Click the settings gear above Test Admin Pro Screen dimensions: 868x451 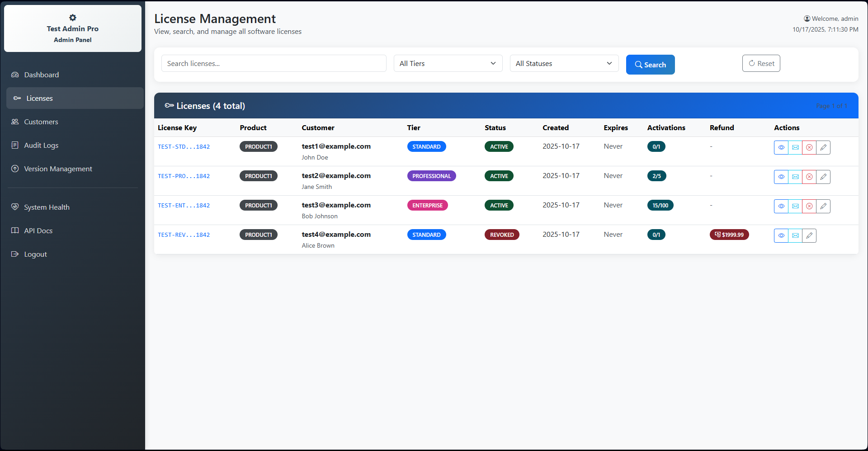tap(72, 18)
